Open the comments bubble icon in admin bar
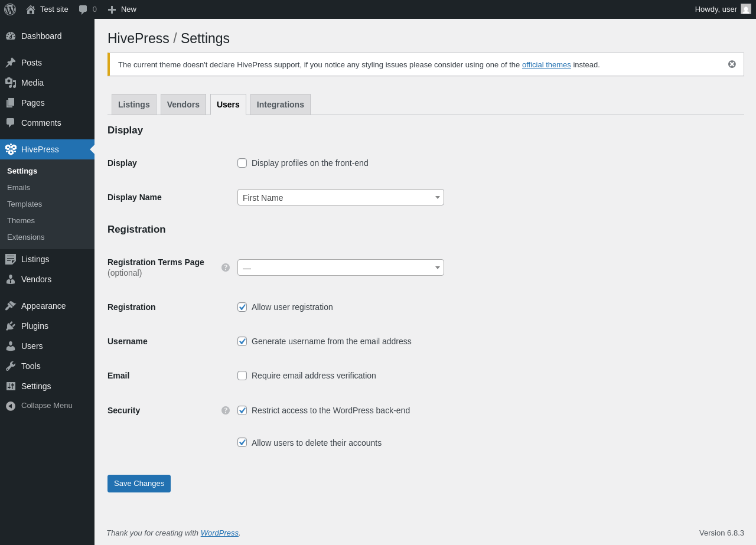The height and width of the screenshot is (545, 756). [83, 9]
